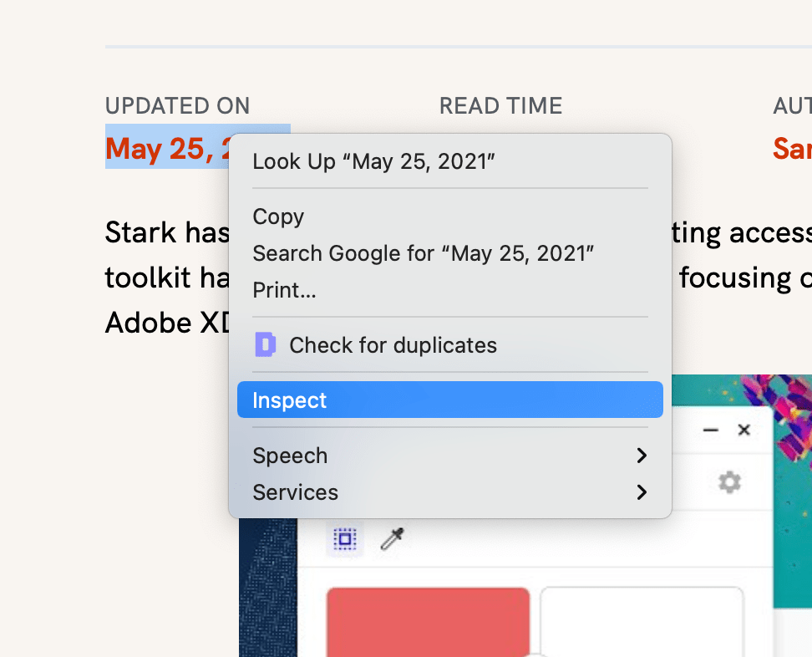The height and width of the screenshot is (657, 812).
Task: Choose Search Google for "May 25, 2021"
Action: point(423,252)
